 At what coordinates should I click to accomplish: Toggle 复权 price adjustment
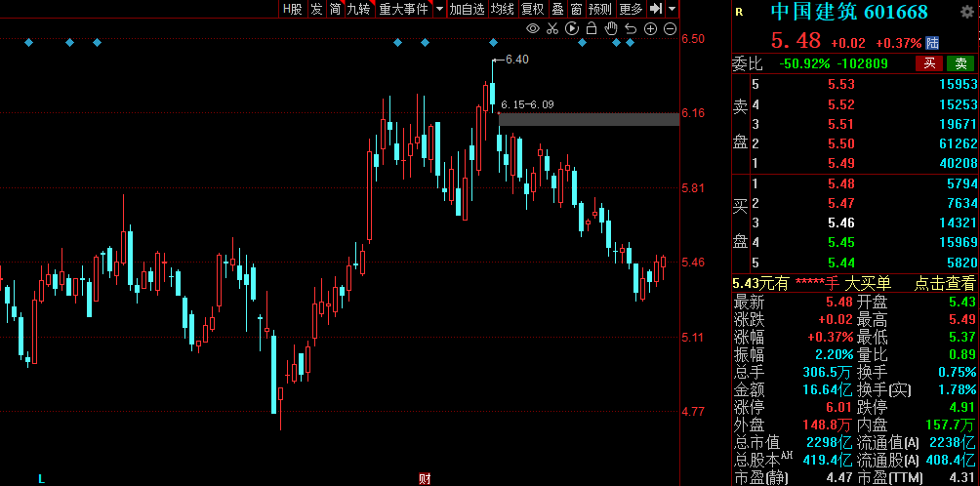[532, 9]
